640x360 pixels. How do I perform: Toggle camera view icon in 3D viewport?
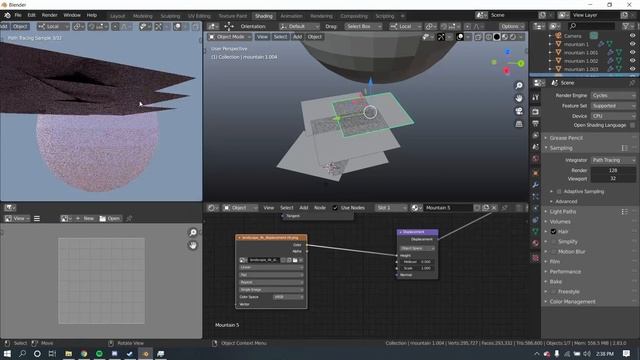(x=519, y=111)
